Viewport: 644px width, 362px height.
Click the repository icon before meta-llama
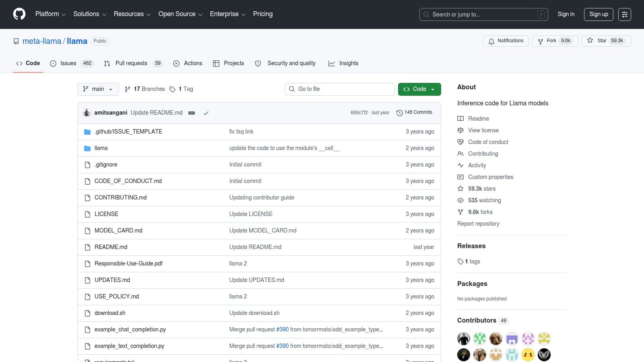[x=16, y=41]
